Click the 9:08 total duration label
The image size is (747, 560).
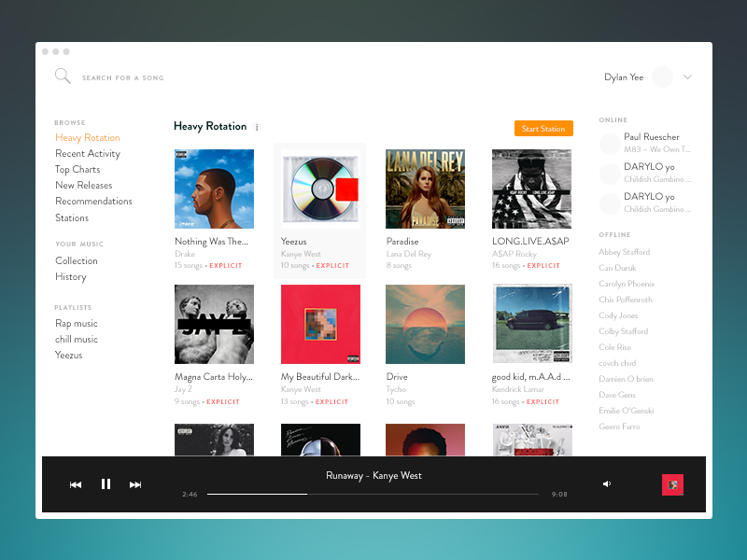pos(559,495)
